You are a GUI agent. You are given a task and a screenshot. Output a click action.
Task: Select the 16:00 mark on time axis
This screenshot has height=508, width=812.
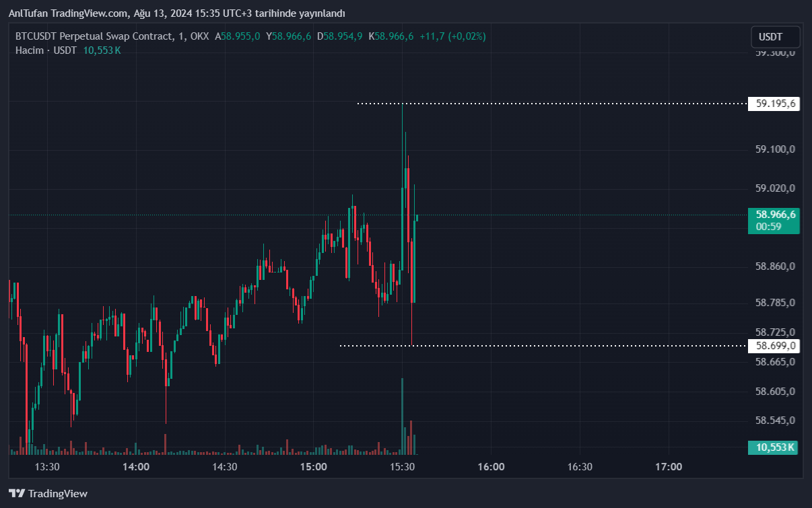tap(491, 466)
